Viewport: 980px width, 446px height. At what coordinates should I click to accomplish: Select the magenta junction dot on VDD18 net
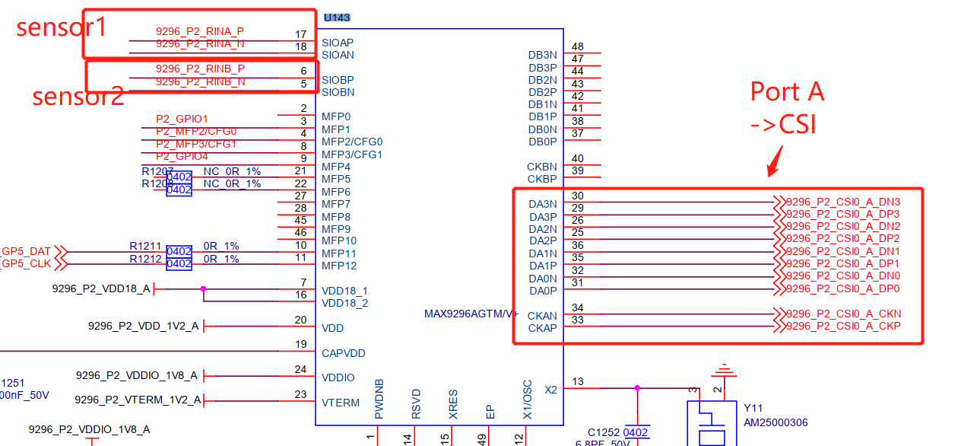(203, 288)
